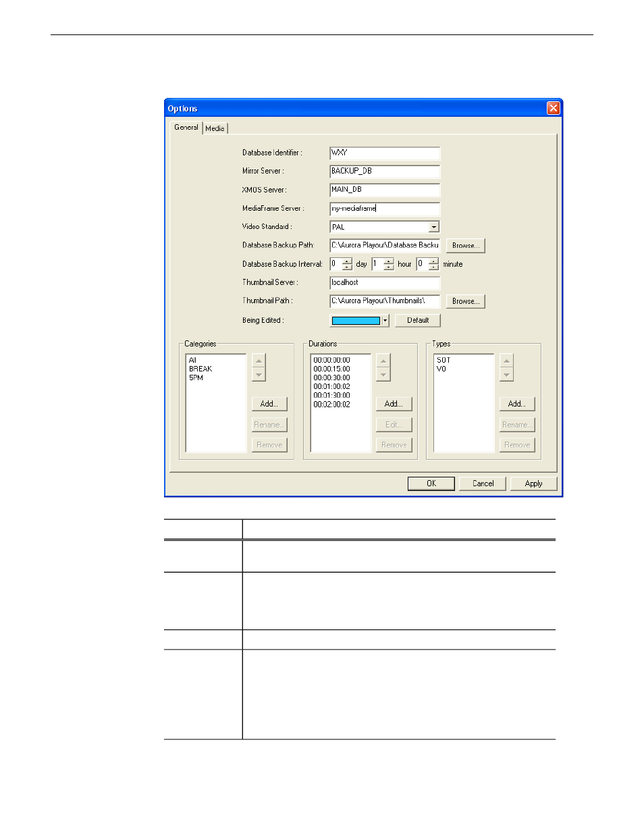Image resolution: width=644 pixels, height=834 pixels.
Task: Add a new type
Action: coord(517,404)
